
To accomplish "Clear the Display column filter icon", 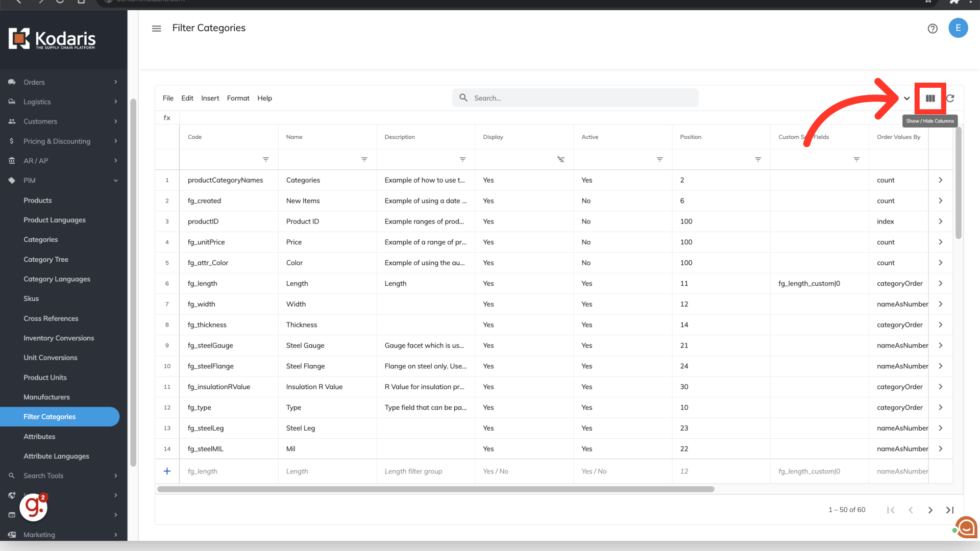I will (x=560, y=160).
